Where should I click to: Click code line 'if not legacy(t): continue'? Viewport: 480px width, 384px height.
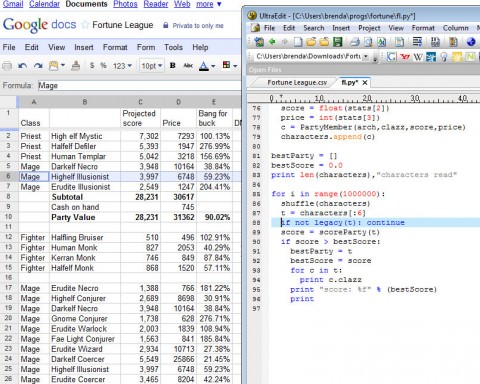point(343,222)
